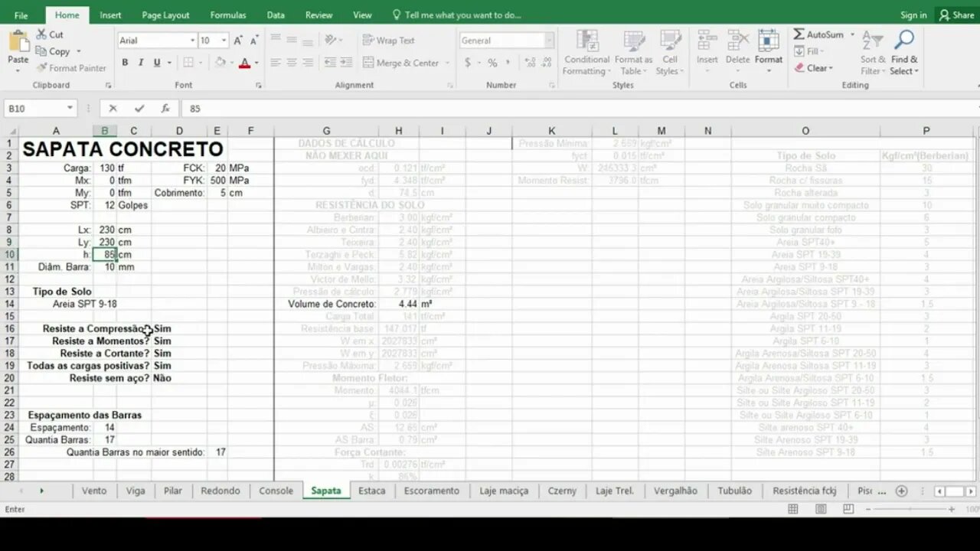Open the Viga sheet tab
Viewport: 980px width, 551px height.
click(136, 491)
